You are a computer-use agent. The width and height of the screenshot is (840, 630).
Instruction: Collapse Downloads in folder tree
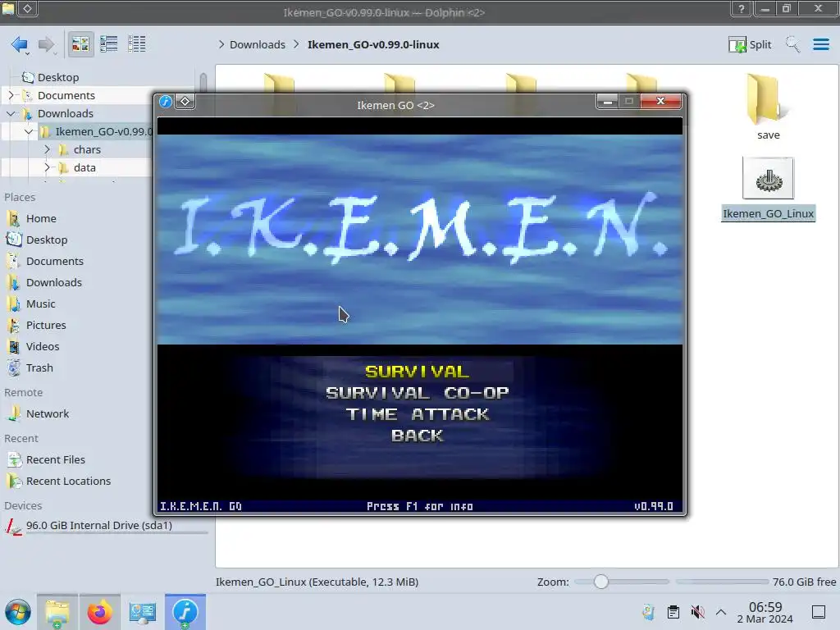click(x=11, y=113)
